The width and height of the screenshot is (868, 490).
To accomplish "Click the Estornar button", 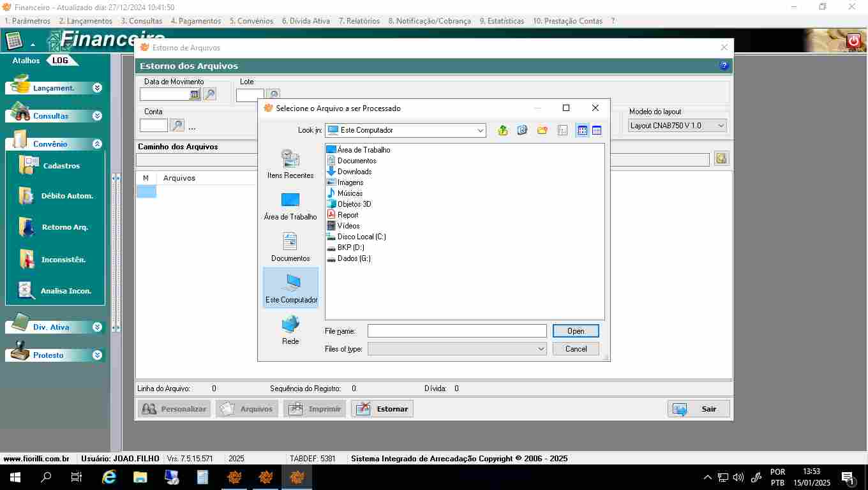I will click(382, 409).
